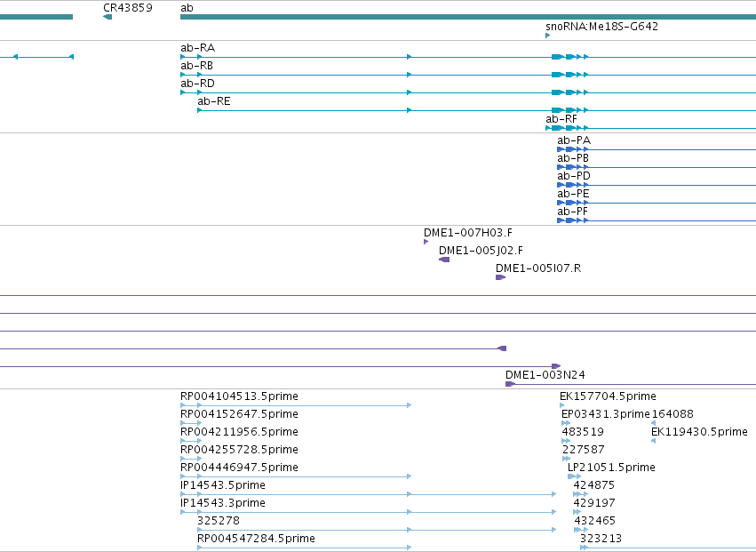Image resolution: width=756 pixels, height=552 pixels.
Task: Select the ab-RE transcript label
Action: tap(214, 101)
